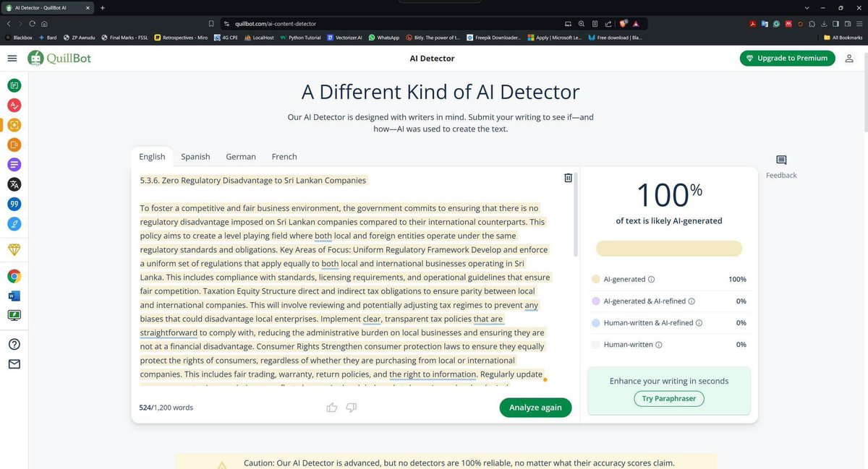The height and width of the screenshot is (469, 868).
Task: Click the Human-written & AI-refined legend dot
Action: point(596,323)
